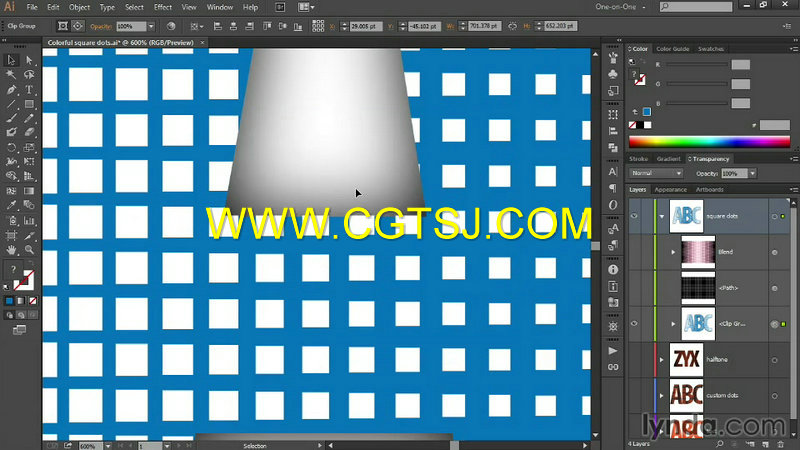The image size is (800, 450).
Task: Select the Magic Wand tool
Action: coord(11,74)
